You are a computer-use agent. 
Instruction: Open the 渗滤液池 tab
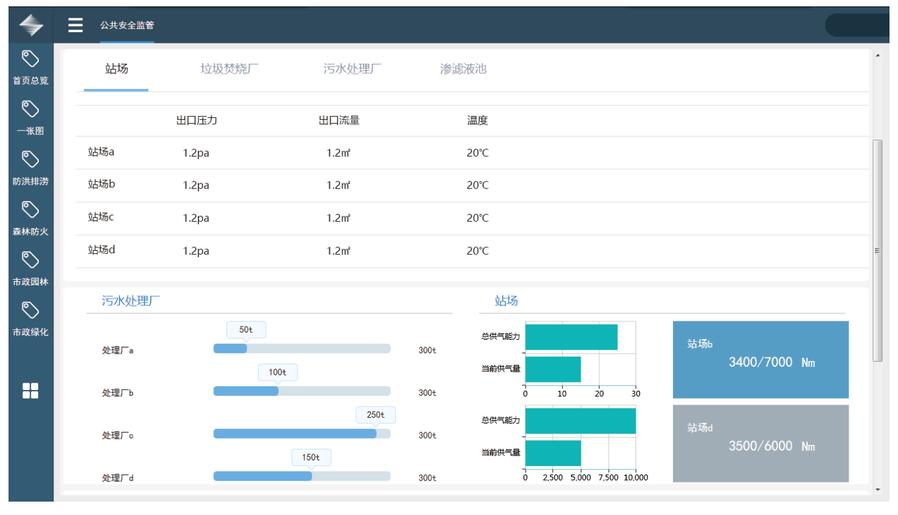[x=463, y=69]
